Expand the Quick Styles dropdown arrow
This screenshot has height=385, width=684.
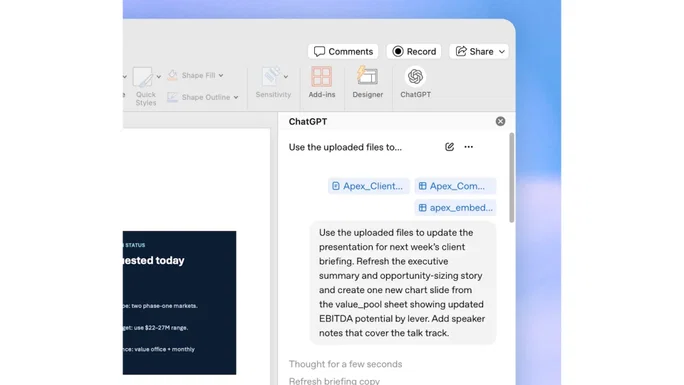tap(159, 77)
